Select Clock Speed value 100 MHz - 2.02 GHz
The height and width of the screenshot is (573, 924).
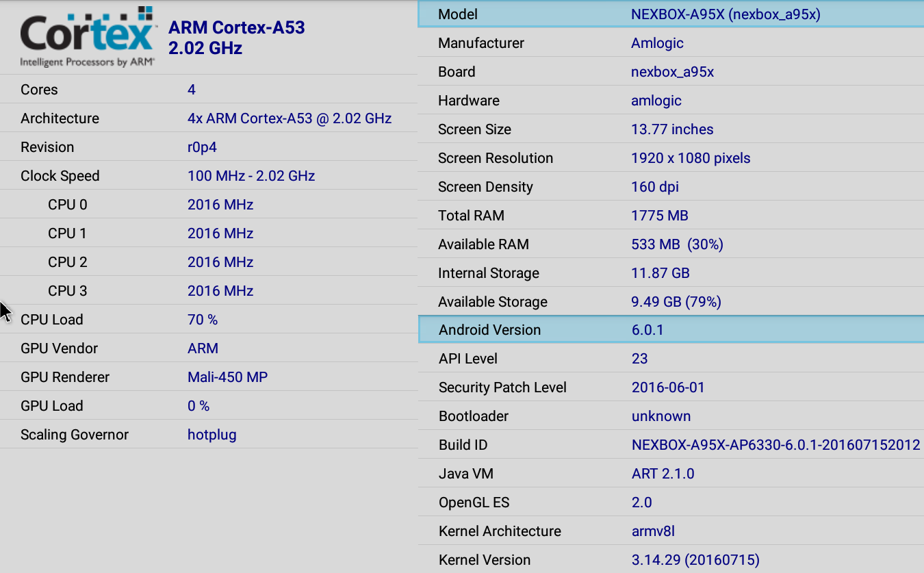coord(251,176)
